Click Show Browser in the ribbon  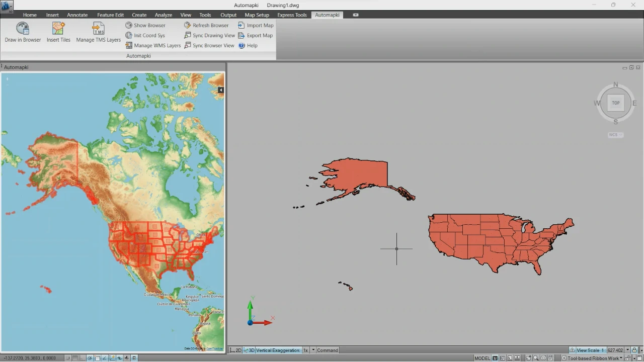coord(145,25)
